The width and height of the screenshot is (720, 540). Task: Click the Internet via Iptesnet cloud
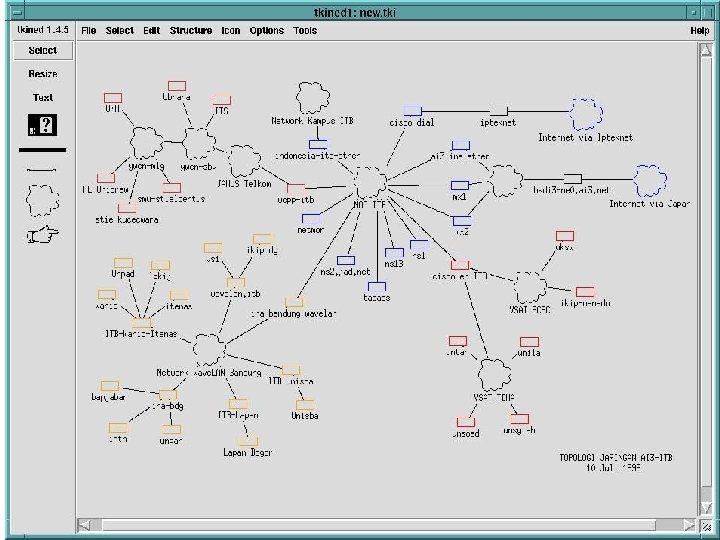(586, 114)
